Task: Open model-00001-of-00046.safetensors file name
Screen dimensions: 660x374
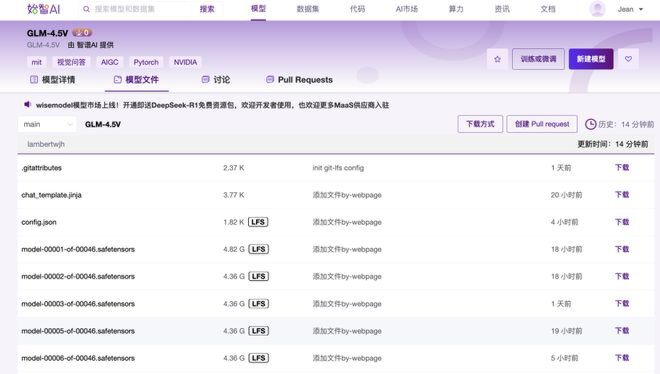Action: [x=78, y=249]
